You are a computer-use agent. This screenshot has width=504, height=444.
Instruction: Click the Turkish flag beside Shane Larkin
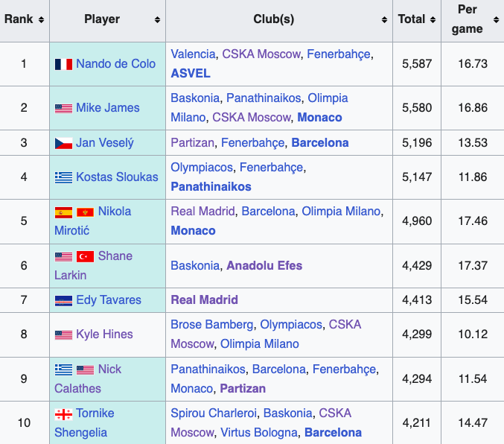(x=85, y=256)
